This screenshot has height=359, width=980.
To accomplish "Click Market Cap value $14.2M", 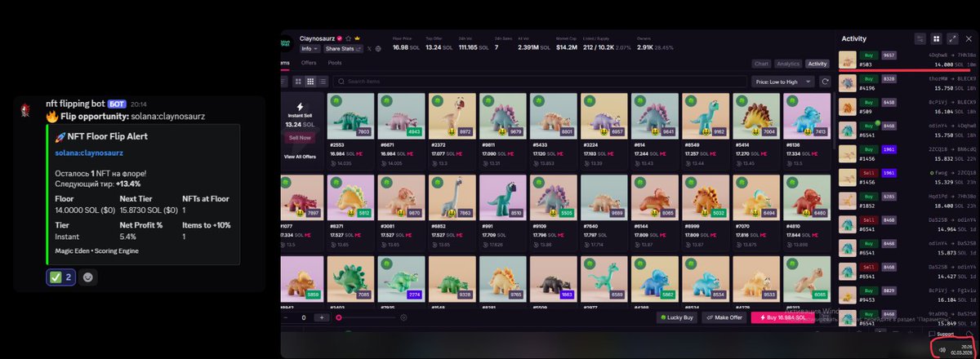I will [567, 47].
